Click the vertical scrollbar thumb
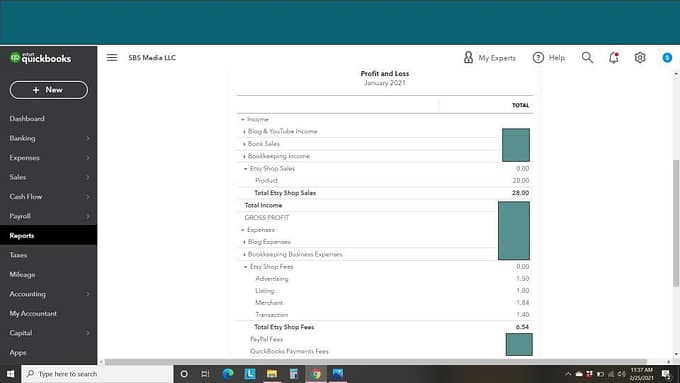Viewport: 680px width, 383px height. click(x=676, y=223)
